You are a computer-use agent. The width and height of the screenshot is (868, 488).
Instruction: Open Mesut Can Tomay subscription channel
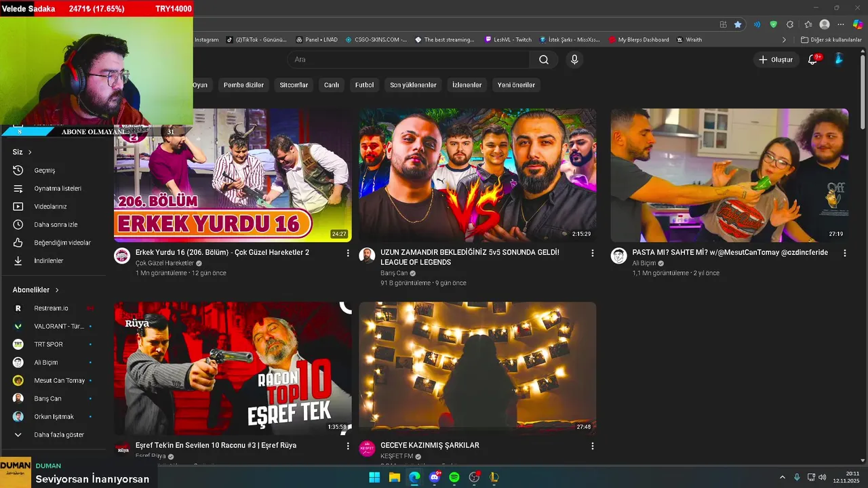(54, 380)
